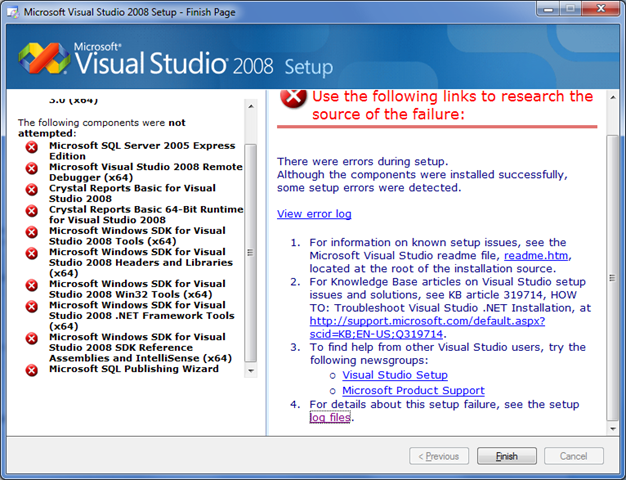Click the error icon beside Crystal Reports Basic 64-Bit Runtime

[x=32, y=211]
